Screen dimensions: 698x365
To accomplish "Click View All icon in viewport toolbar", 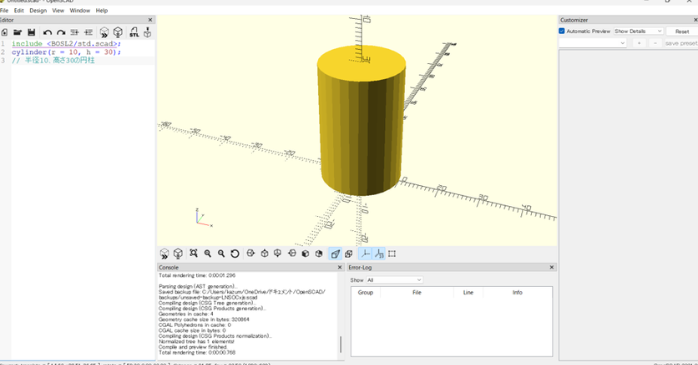I will [x=194, y=253].
